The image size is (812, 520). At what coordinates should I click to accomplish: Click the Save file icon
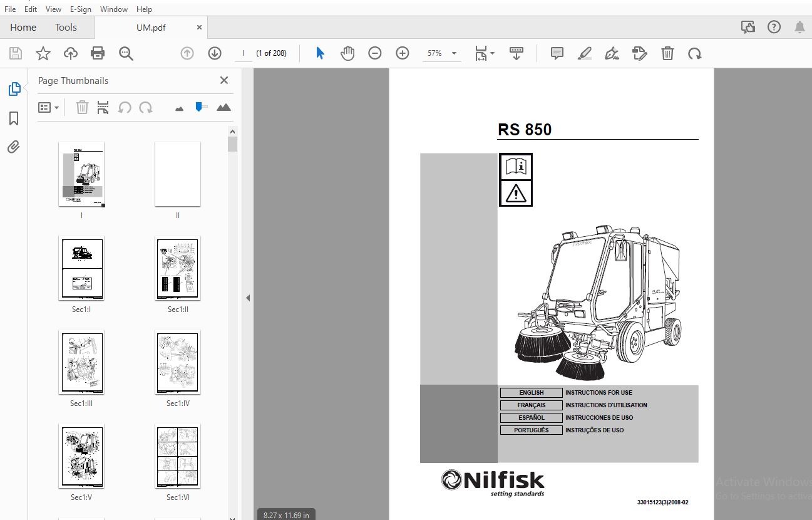[x=15, y=53]
